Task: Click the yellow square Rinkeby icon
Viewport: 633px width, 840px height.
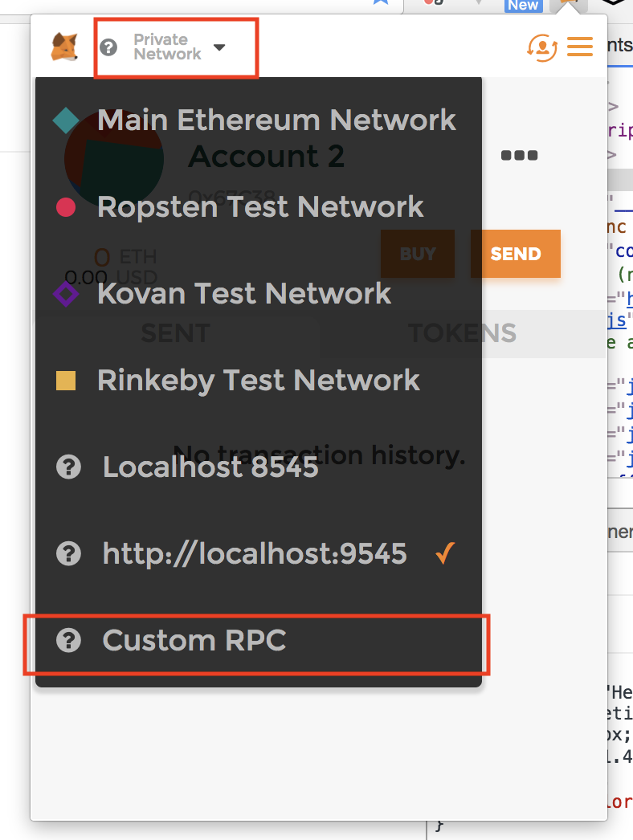Action: (66, 381)
